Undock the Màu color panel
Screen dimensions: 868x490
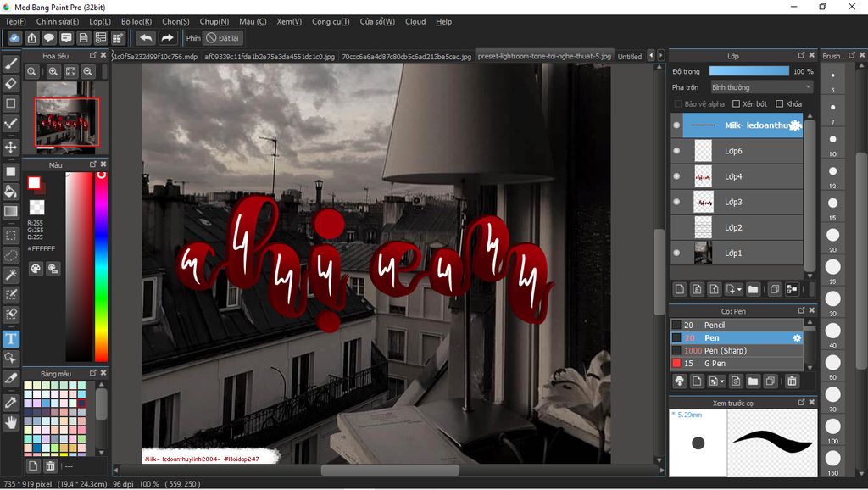tap(92, 164)
